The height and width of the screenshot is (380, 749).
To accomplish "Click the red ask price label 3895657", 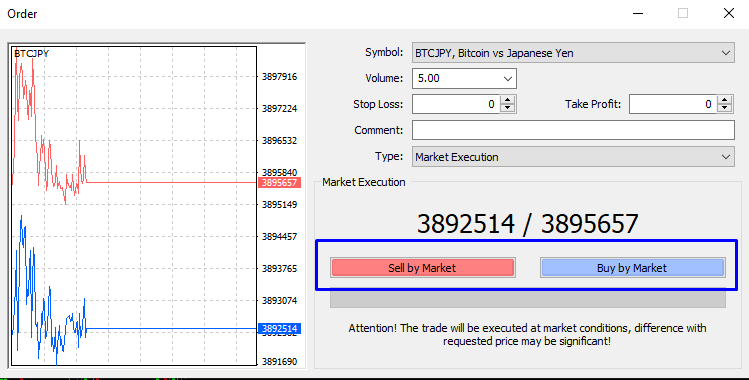I will click(279, 182).
